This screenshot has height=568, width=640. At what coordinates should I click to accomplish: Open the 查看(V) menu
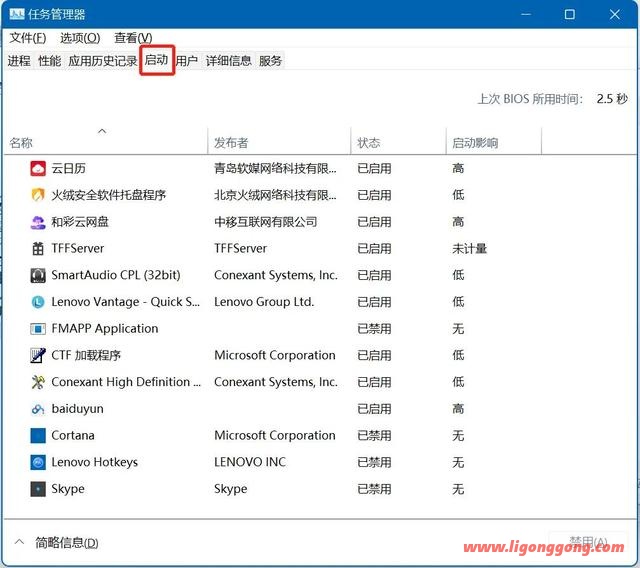pyautogui.click(x=133, y=38)
